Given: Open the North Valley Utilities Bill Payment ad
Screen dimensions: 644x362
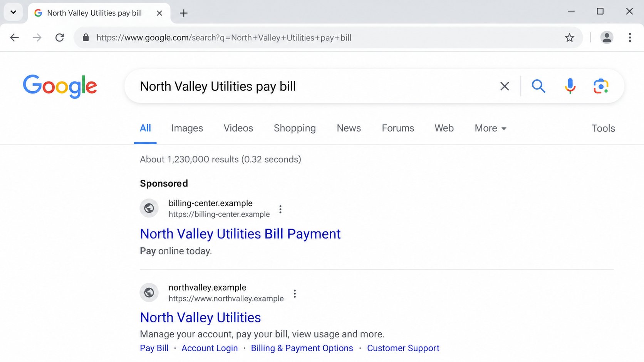Looking at the screenshot, I should point(240,234).
